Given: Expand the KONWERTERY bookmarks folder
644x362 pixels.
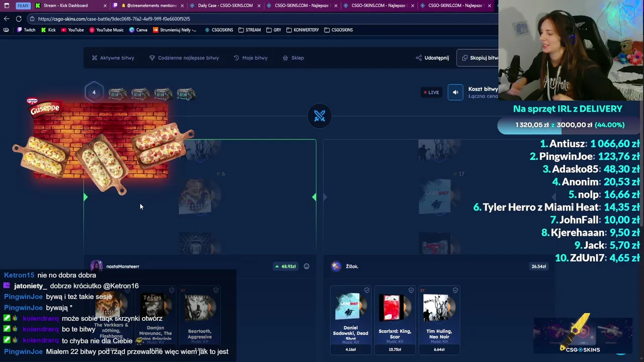Looking at the screenshot, I should pos(302,30).
